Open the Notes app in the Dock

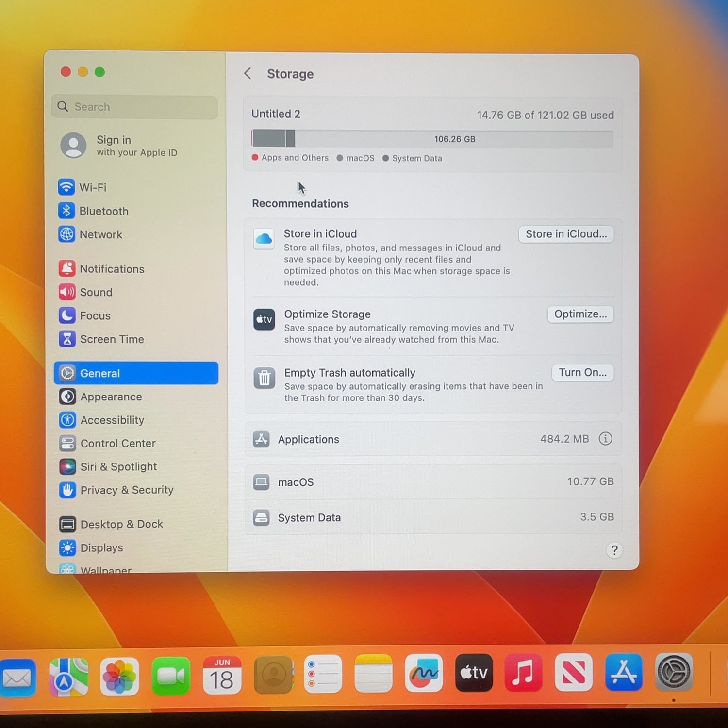coord(373,674)
